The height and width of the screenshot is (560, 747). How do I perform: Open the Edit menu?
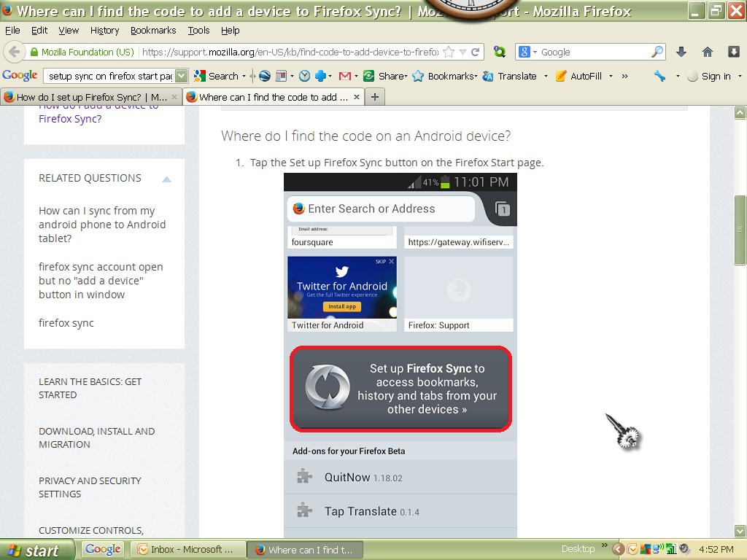tap(39, 31)
